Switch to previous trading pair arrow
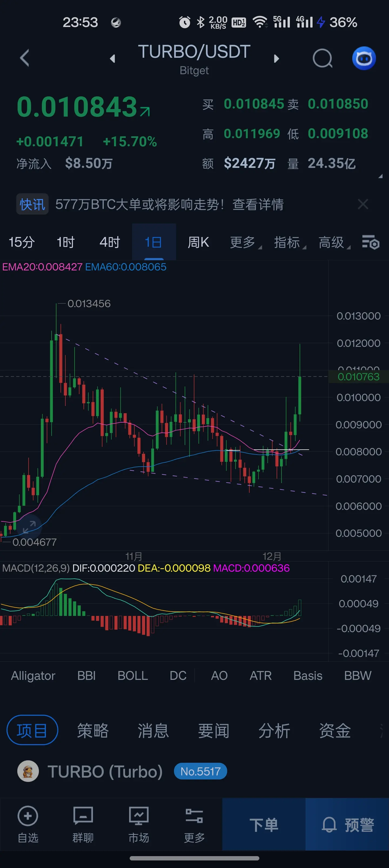The width and height of the screenshot is (389, 868). pyautogui.click(x=112, y=59)
